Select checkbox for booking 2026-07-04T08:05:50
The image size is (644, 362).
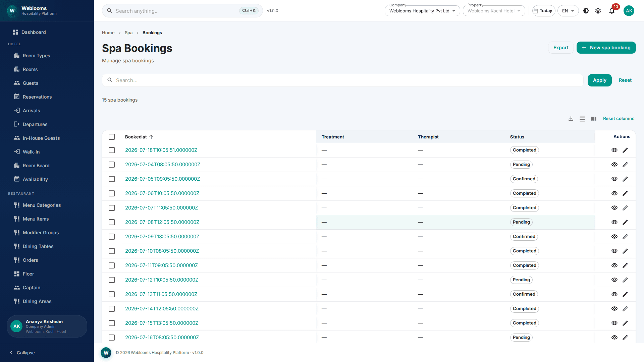click(x=112, y=165)
